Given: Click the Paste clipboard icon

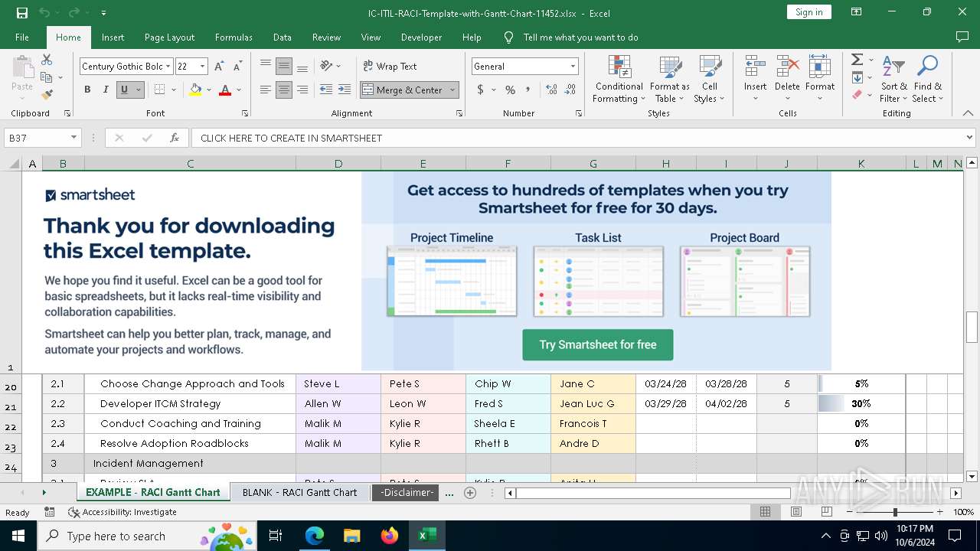Looking at the screenshot, I should 22,68.
